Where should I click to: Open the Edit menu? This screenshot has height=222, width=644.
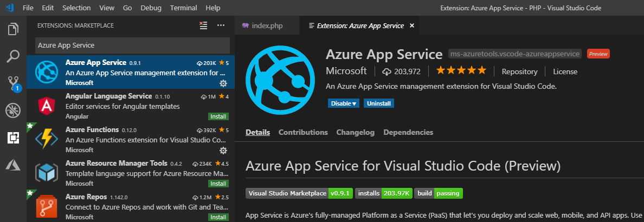(x=48, y=8)
